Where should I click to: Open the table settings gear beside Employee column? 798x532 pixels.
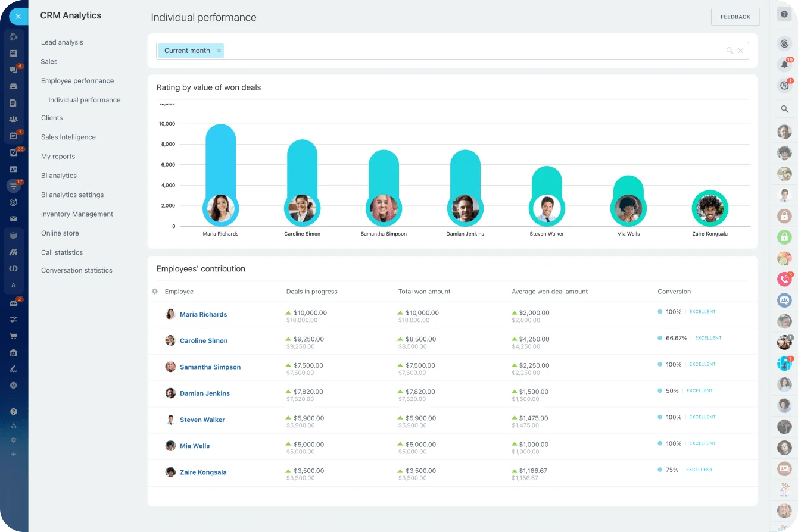click(x=154, y=292)
